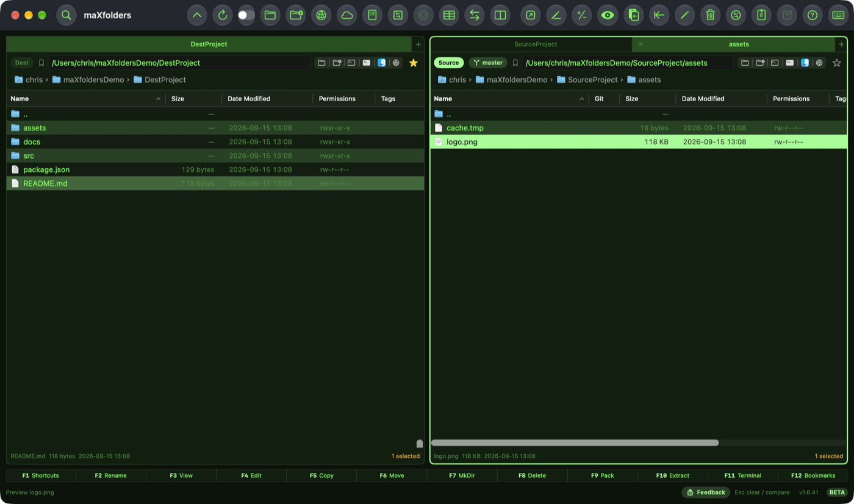Click the F6 Move button
854x504 pixels.
pos(392,475)
